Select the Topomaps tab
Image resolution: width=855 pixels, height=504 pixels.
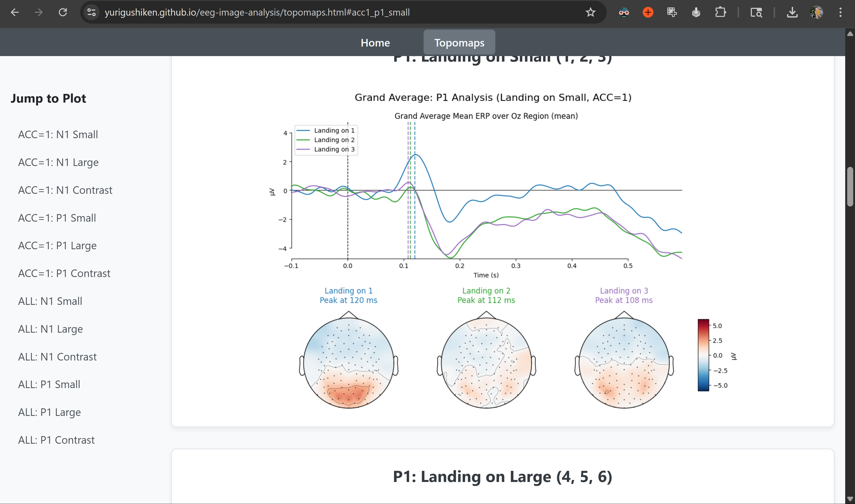tap(459, 43)
